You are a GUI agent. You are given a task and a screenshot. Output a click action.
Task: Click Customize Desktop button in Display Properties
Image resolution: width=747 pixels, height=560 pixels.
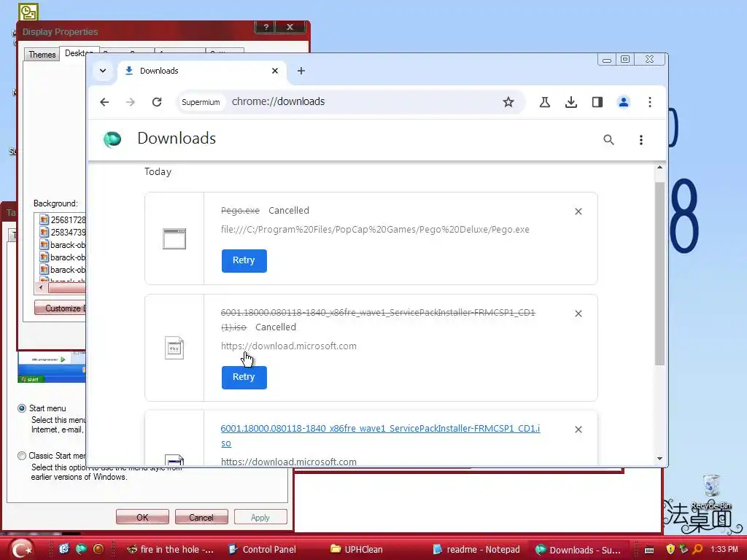61,308
